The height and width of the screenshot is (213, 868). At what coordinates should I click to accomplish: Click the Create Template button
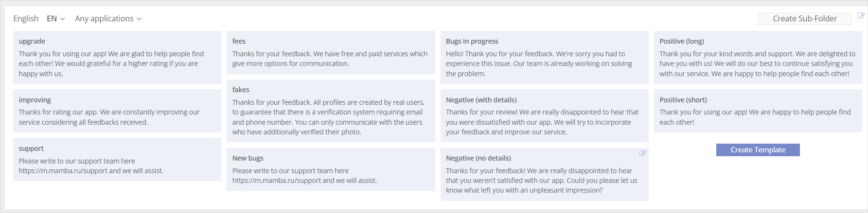(758, 150)
